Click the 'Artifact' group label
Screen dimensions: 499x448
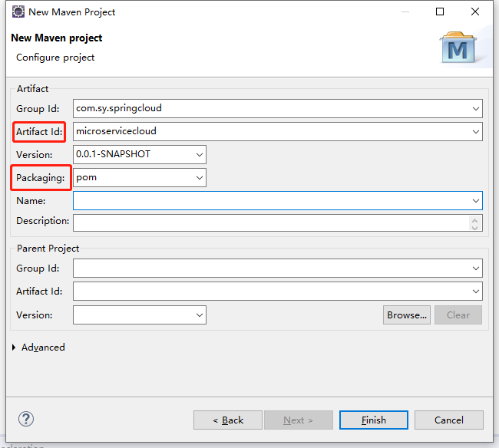pos(33,89)
